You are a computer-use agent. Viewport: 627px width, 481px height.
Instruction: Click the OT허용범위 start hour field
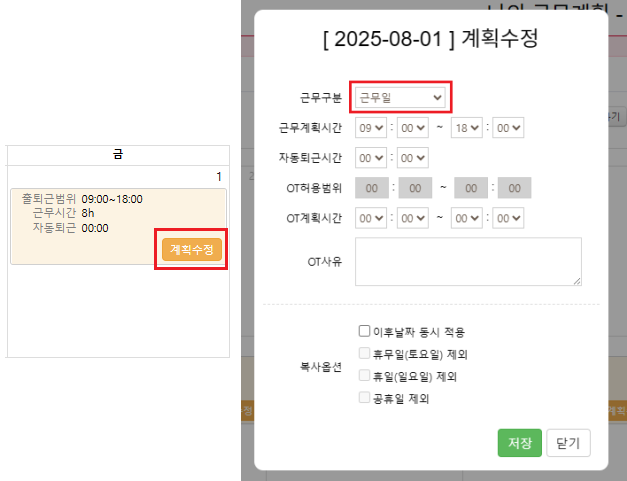372,188
